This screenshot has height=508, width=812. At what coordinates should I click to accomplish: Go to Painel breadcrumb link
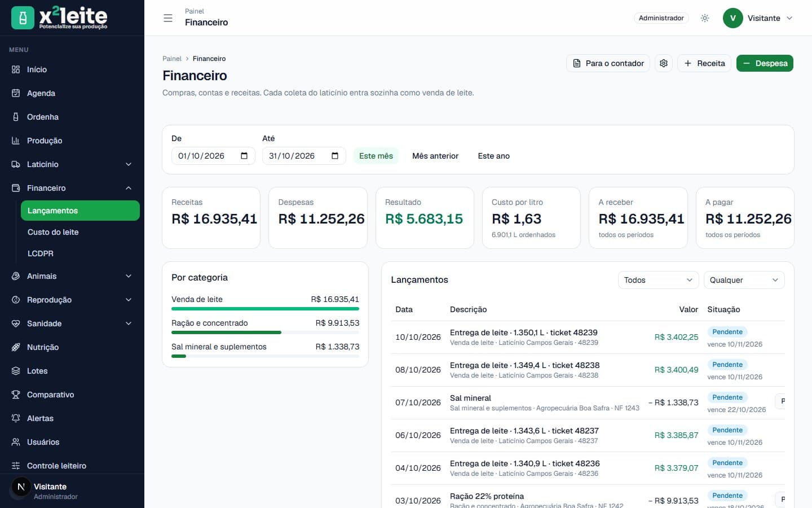[x=172, y=59]
